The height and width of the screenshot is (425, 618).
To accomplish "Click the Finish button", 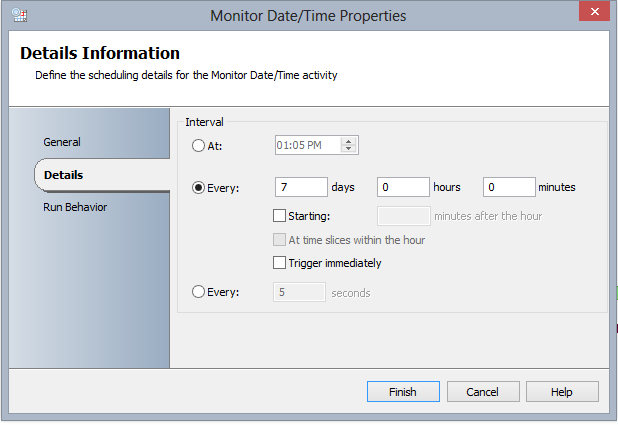I will [402, 392].
